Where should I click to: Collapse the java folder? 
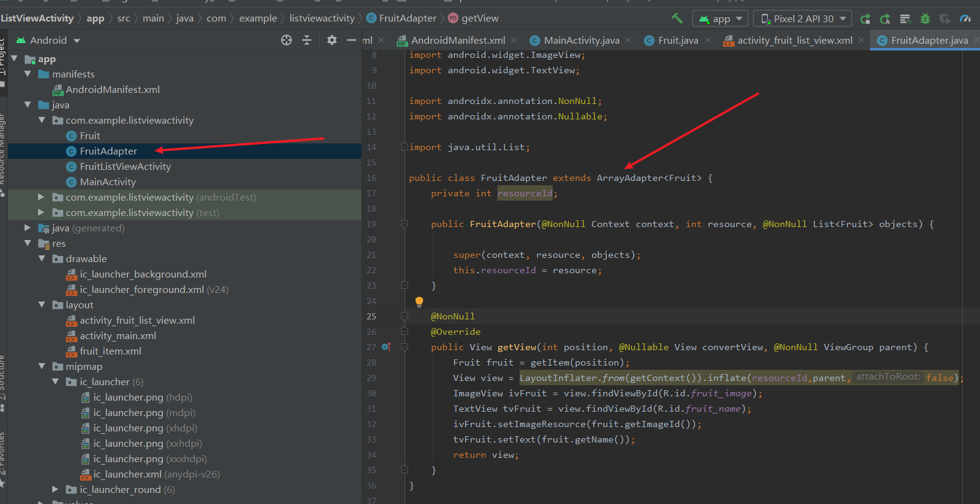(x=28, y=105)
